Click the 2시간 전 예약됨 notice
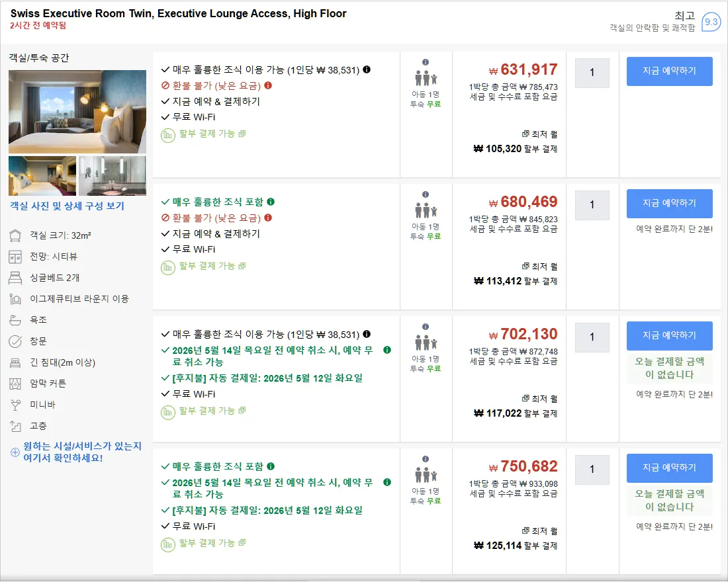This screenshot has width=728, height=582. (38, 26)
